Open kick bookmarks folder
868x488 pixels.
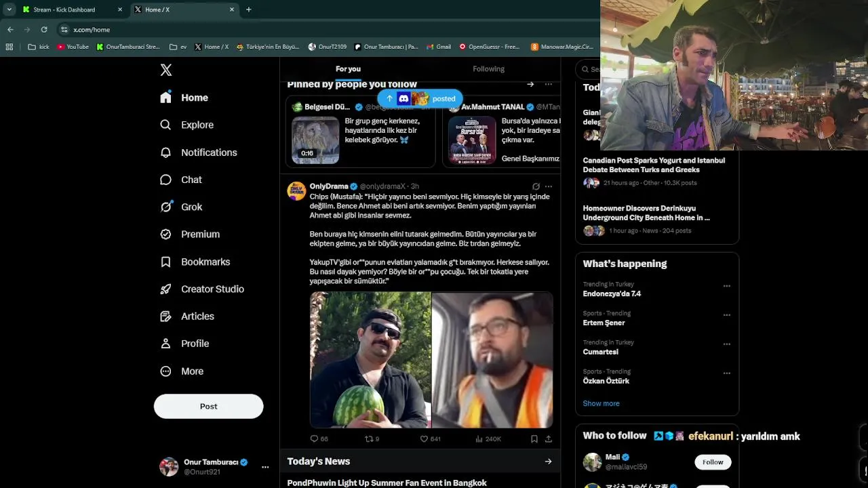[39, 47]
